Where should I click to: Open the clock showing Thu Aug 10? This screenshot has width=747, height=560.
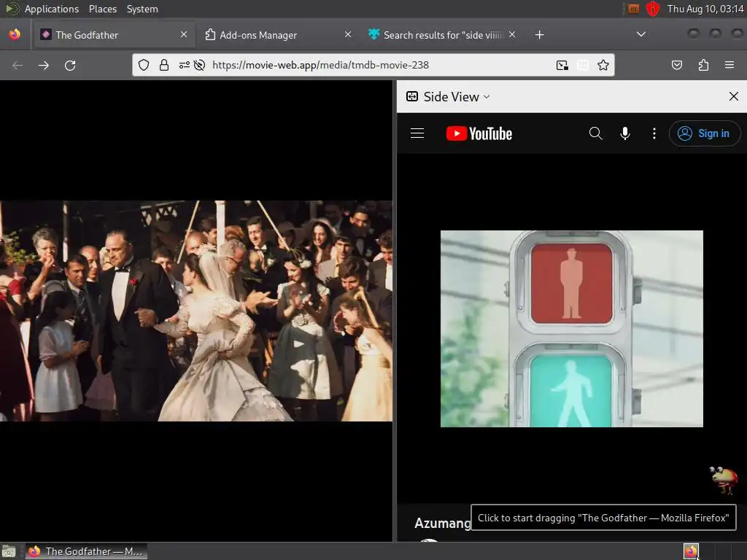(x=705, y=9)
